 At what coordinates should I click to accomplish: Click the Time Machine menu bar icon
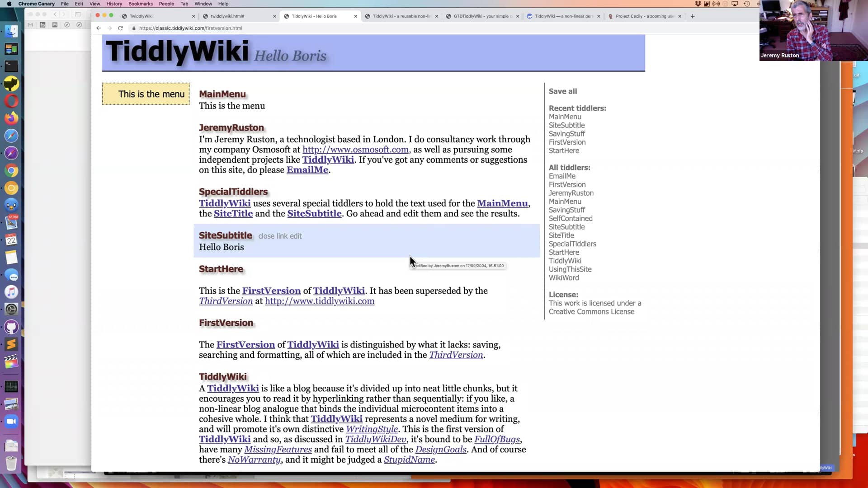747,4
